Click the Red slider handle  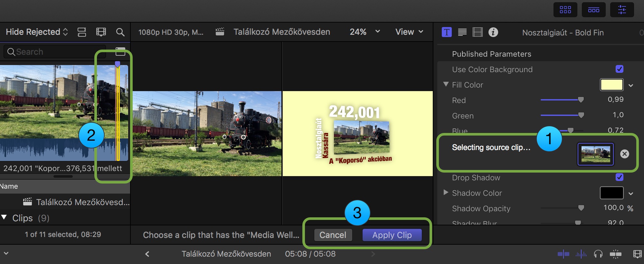pyautogui.click(x=581, y=100)
